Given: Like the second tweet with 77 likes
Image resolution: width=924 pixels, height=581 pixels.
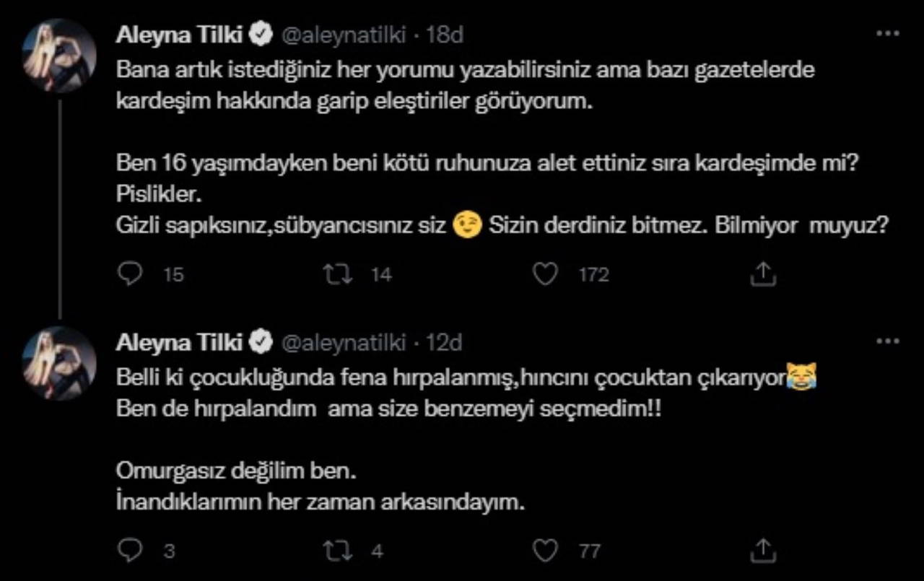Looking at the screenshot, I should point(546,551).
